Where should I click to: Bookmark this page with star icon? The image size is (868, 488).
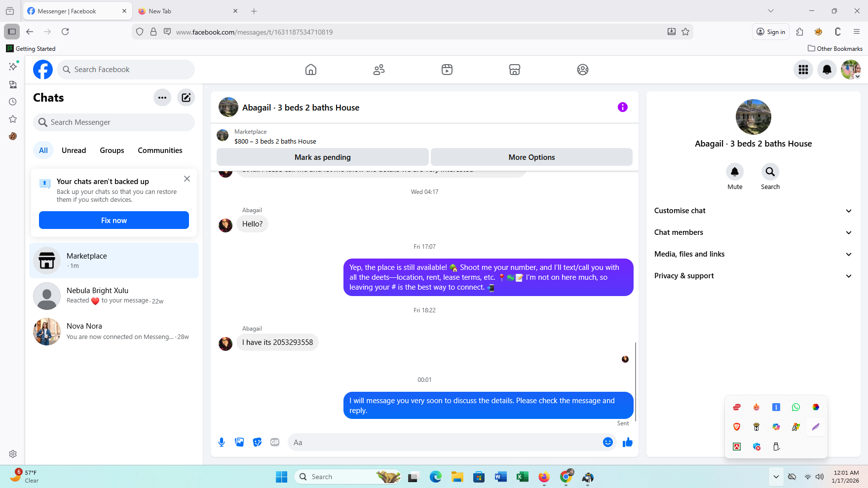(x=685, y=32)
